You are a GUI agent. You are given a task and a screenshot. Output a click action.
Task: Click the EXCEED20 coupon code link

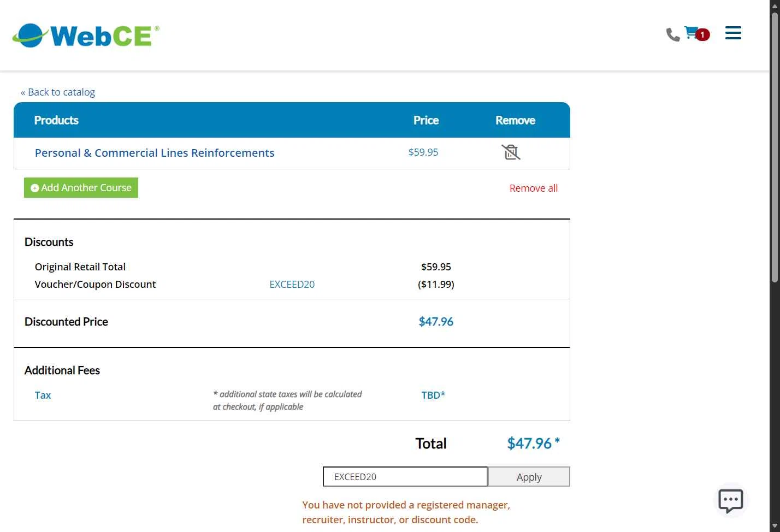click(x=292, y=284)
